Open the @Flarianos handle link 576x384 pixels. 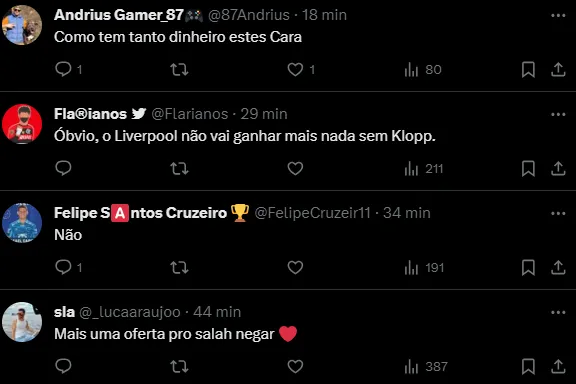(190, 114)
